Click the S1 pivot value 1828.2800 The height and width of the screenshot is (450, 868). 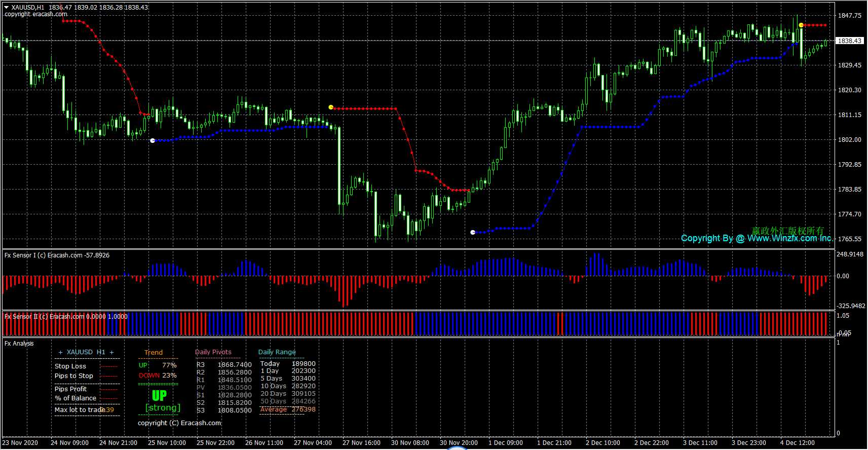click(235, 395)
